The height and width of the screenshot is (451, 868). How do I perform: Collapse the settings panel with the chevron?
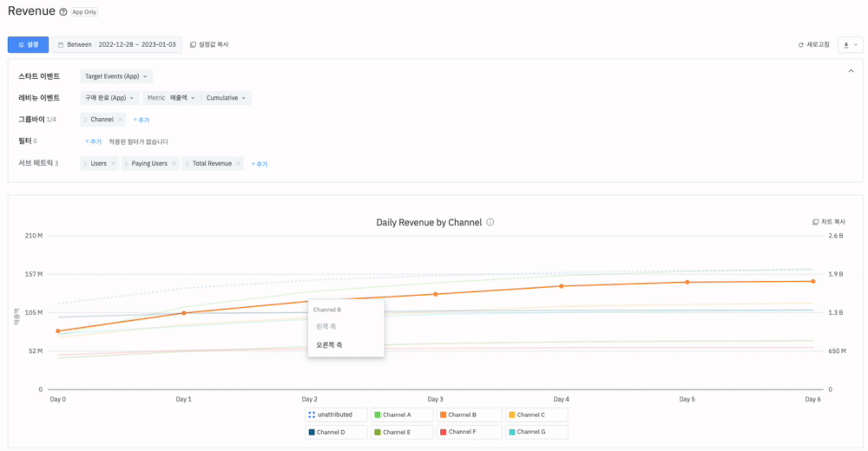pyautogui.click(x=851, y=71)
